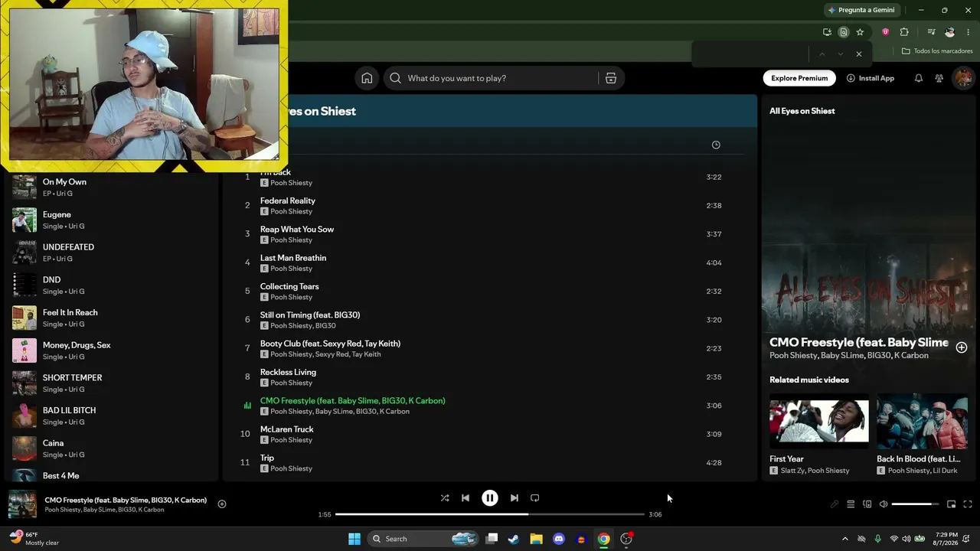Open Spotify notifications bell

point(919,78)
